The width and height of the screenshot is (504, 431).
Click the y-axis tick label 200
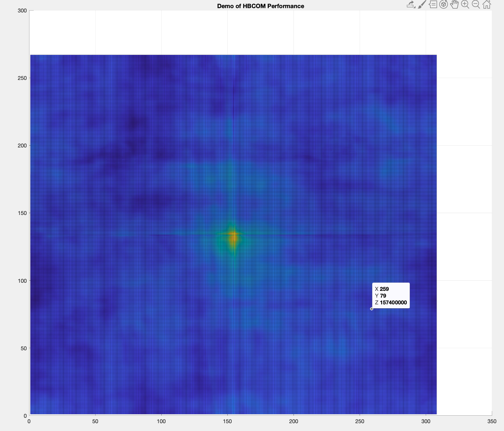(x=22, y=146)
